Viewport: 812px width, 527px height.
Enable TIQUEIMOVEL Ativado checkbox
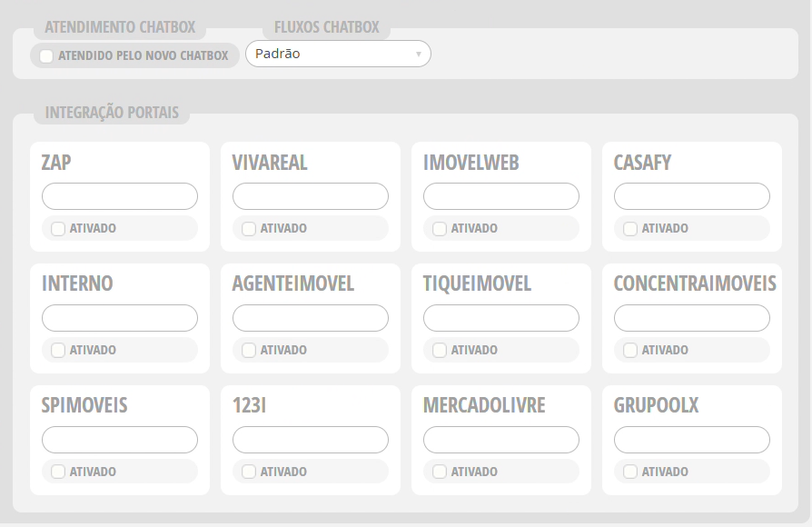(x=439, y=351)
